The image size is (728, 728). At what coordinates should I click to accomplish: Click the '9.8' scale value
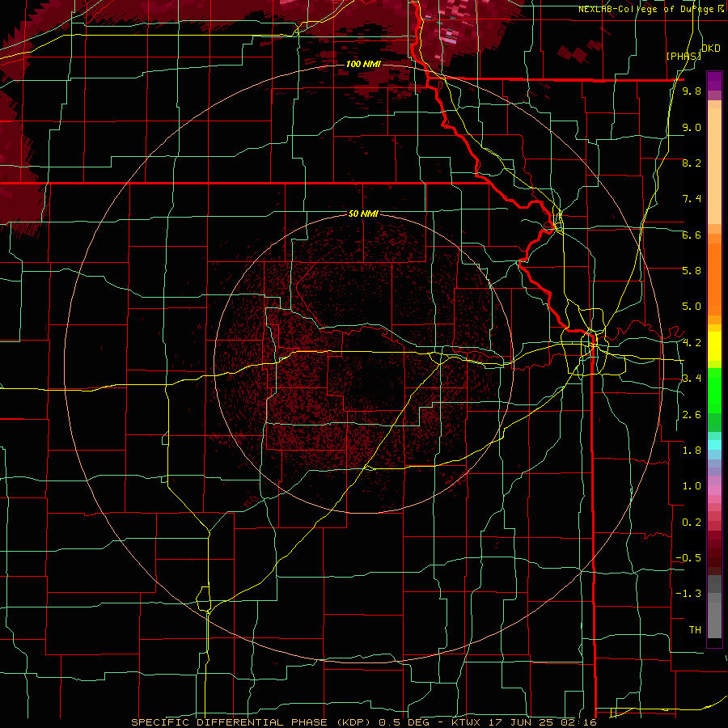(692, 91)
